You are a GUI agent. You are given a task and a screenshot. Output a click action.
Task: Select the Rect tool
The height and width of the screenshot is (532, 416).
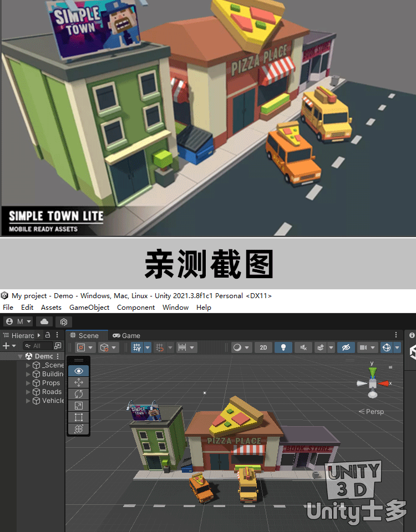78,417
